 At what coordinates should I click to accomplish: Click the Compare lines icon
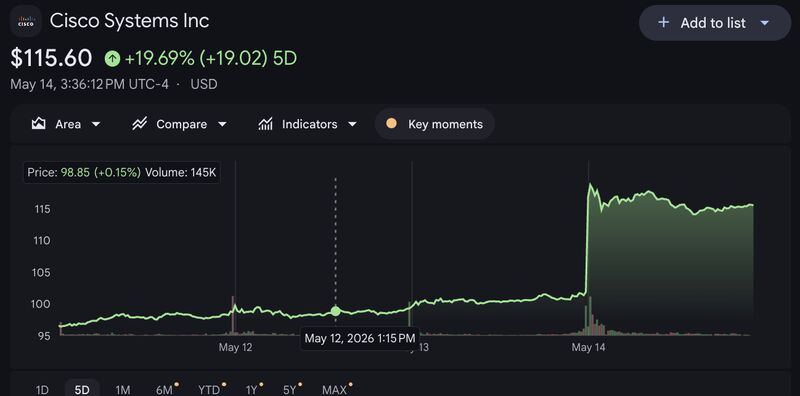(x=139, y=124)
